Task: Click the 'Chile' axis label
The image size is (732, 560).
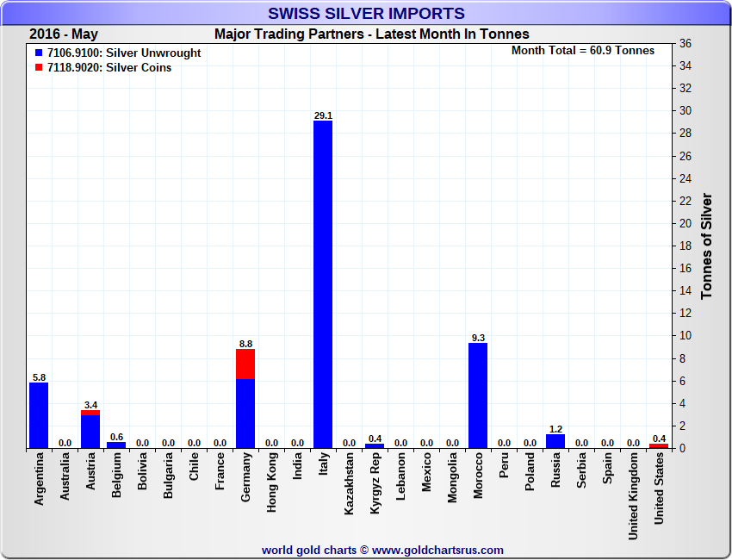Action: [194, 466]
